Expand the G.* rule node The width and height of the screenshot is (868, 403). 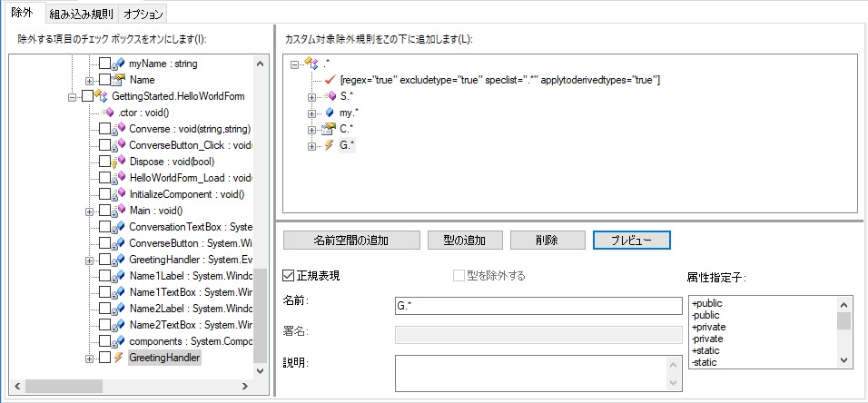point(311,146)
